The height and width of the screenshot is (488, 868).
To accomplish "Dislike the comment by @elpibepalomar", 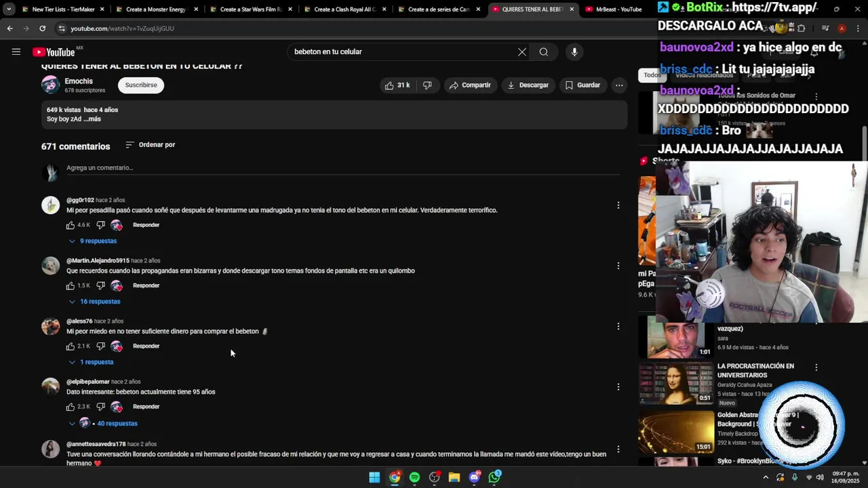I will point(100,407).
